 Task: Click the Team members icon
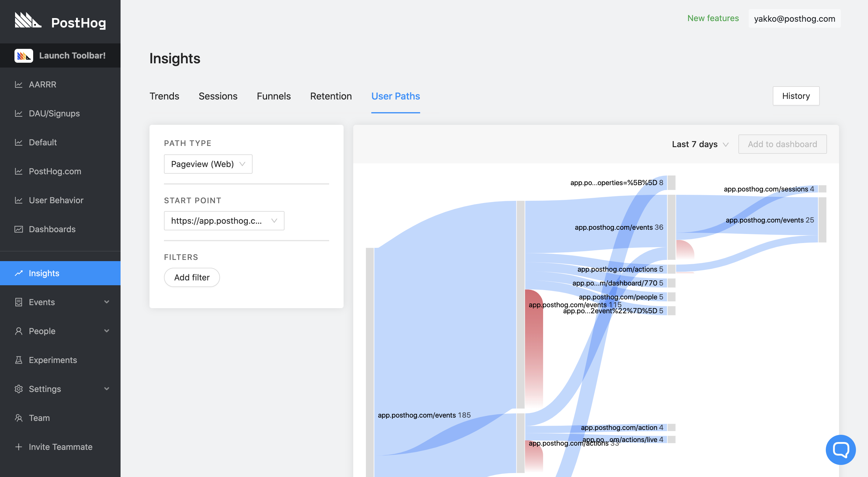click(x=18, y=418)
